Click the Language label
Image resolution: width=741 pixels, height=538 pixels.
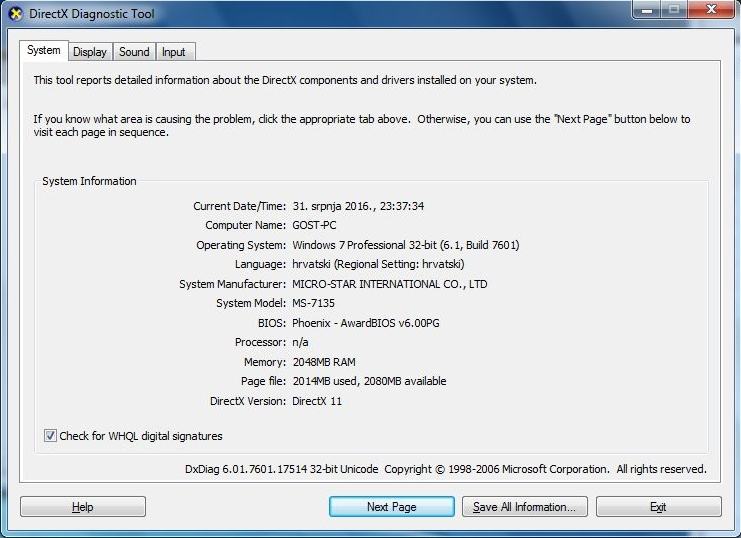point(260,264)
